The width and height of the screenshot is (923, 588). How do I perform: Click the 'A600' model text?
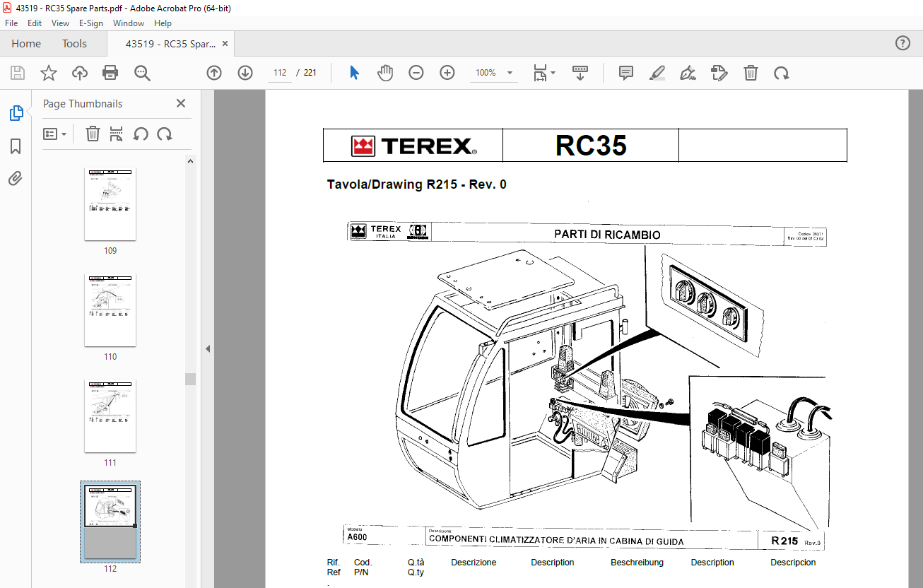(x=357, y=537)
